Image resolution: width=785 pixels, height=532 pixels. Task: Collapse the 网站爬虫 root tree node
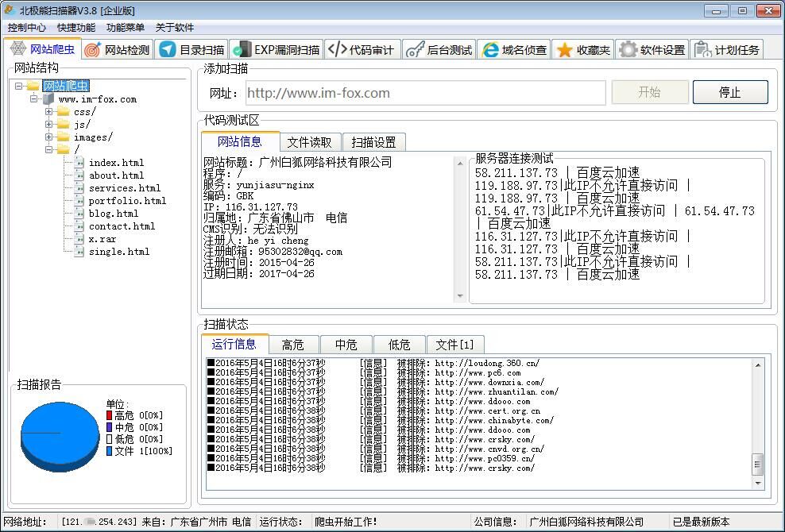click(x=18, y=86)
